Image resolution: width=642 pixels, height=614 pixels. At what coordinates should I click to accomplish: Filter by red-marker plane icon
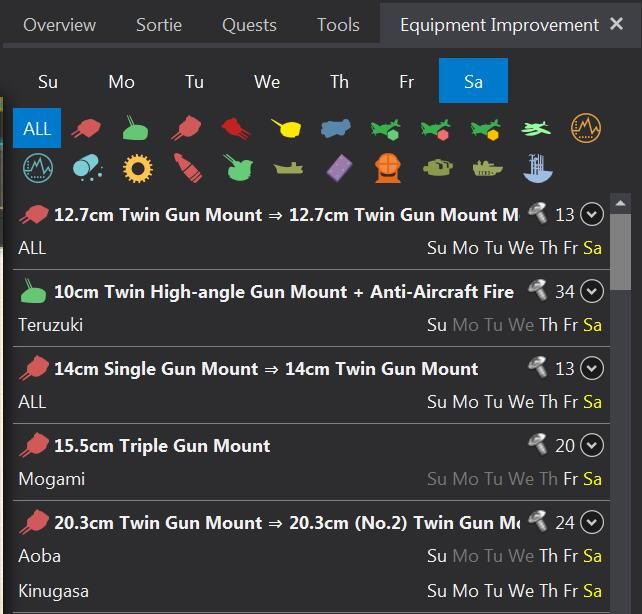coord(436,129)
